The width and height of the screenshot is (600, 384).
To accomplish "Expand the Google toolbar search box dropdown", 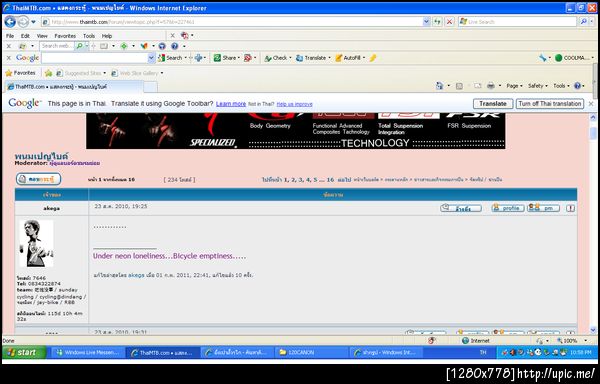I will coord(151,58).
